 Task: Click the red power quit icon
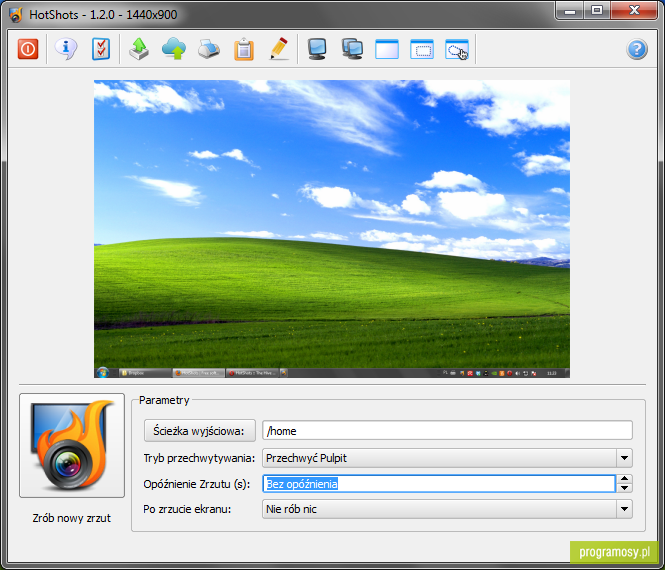coord(28,49)
